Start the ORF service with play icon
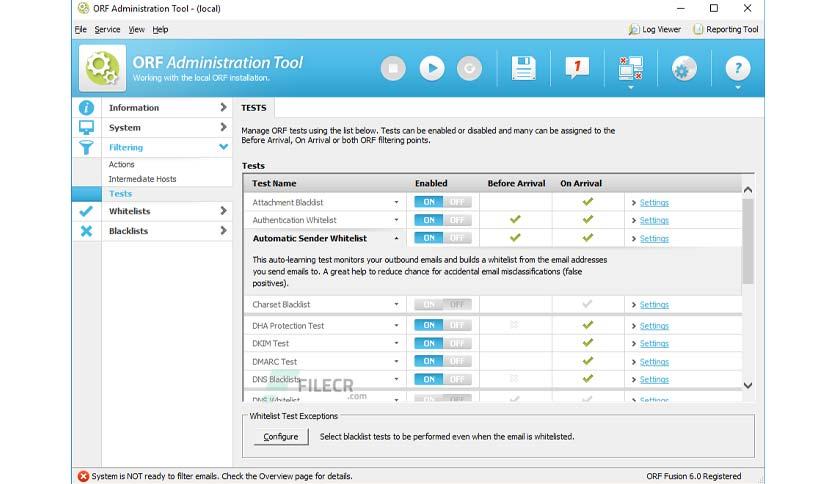 click(x=432, y=68)
